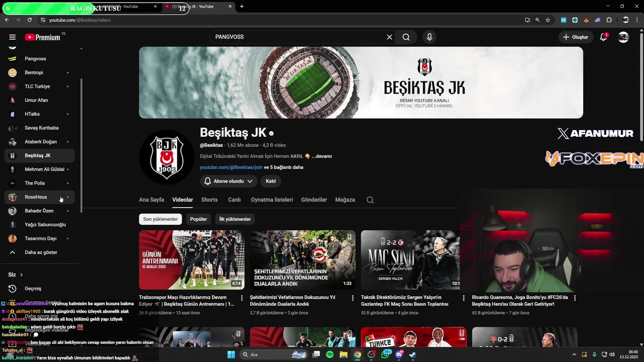Open options menu for Ricardo Quaresma video

575,298
